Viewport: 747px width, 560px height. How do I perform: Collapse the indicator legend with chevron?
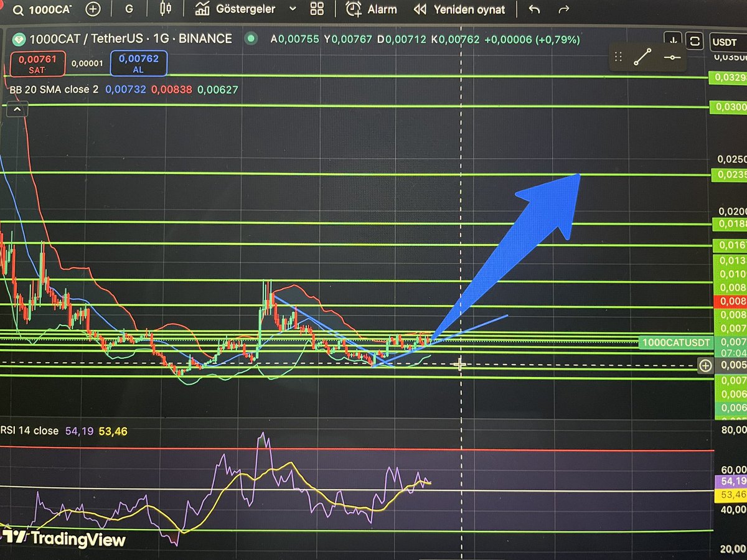tap(17, 110)
